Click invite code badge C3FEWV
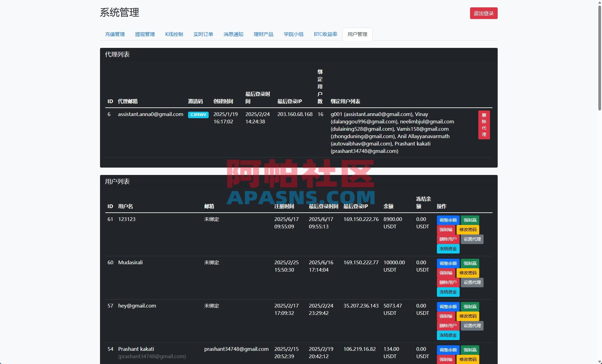The image size is (602, 364). 198,115
